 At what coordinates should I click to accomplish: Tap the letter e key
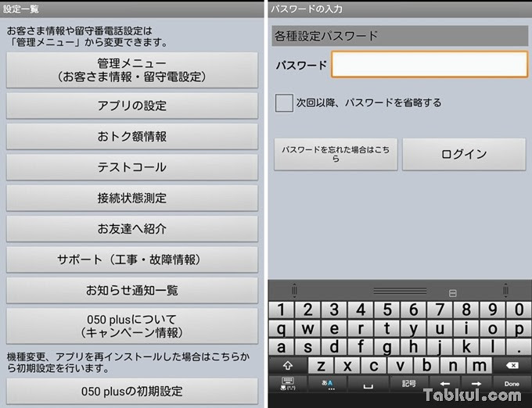click(x=334, y=328)
